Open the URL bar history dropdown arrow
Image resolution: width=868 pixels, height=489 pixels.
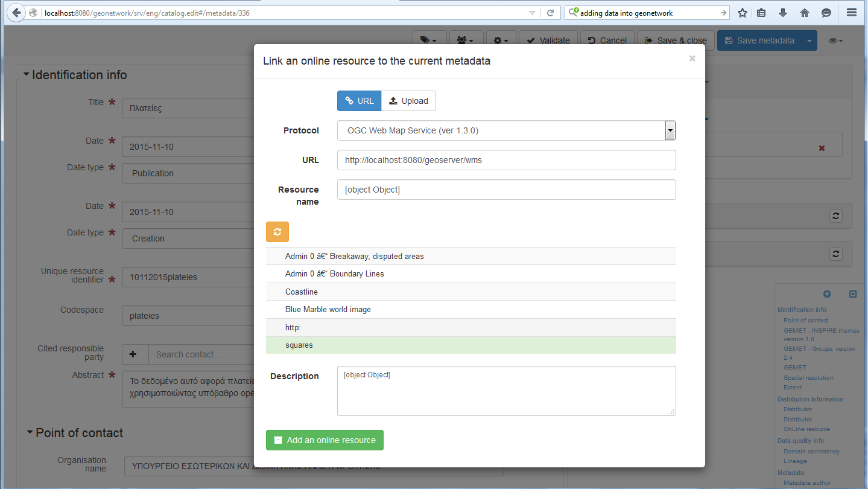coord(532,13)
